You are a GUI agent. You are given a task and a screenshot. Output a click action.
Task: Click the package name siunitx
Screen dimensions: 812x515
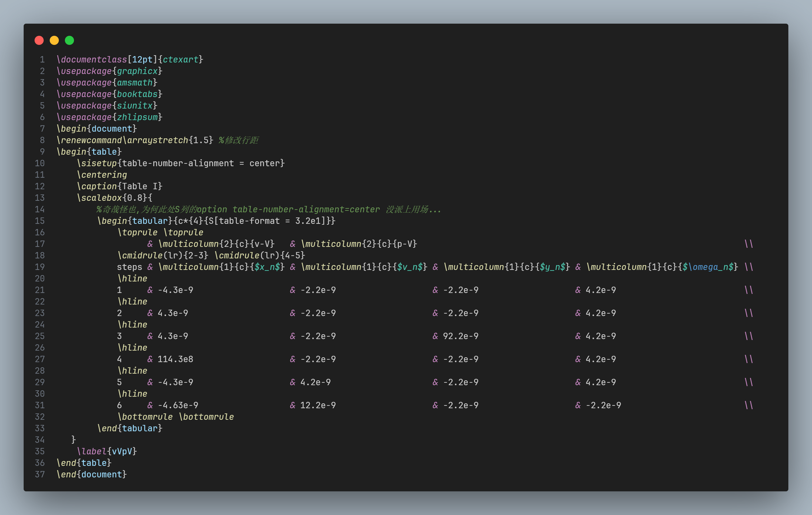coord(135,106)
